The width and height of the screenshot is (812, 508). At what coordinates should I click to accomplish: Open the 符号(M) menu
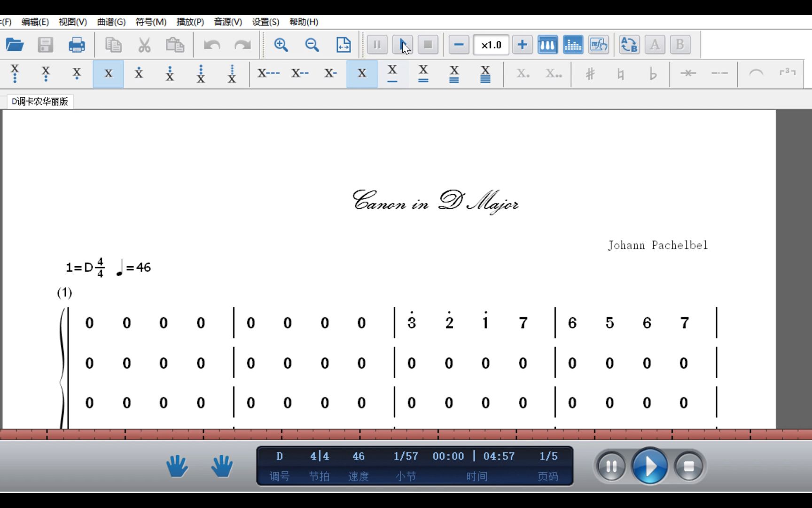(x=151, y=22)
